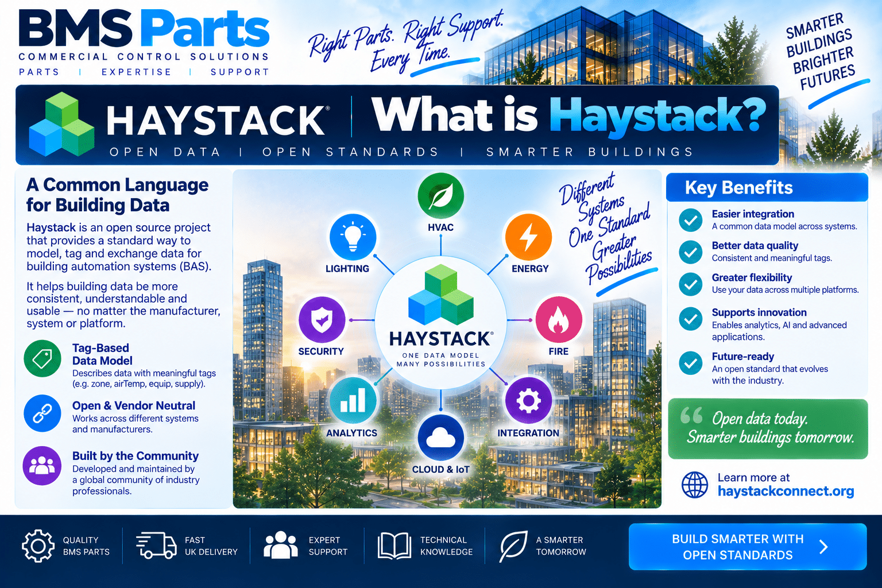Open the teal Analytics bar chart icon
Image resolution: width=882 pixels, height=588 pixels.
[x=353, y=401]
